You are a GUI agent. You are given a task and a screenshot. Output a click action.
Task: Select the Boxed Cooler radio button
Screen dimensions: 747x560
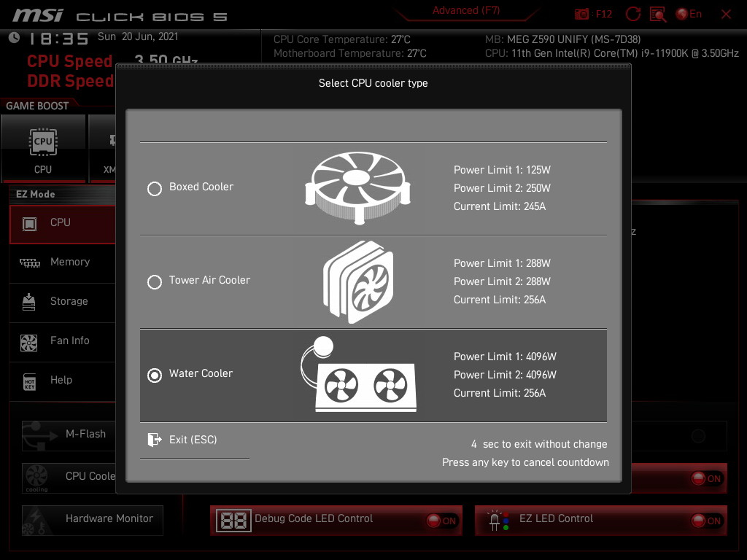pyautogui.click(x=155, y=189)
